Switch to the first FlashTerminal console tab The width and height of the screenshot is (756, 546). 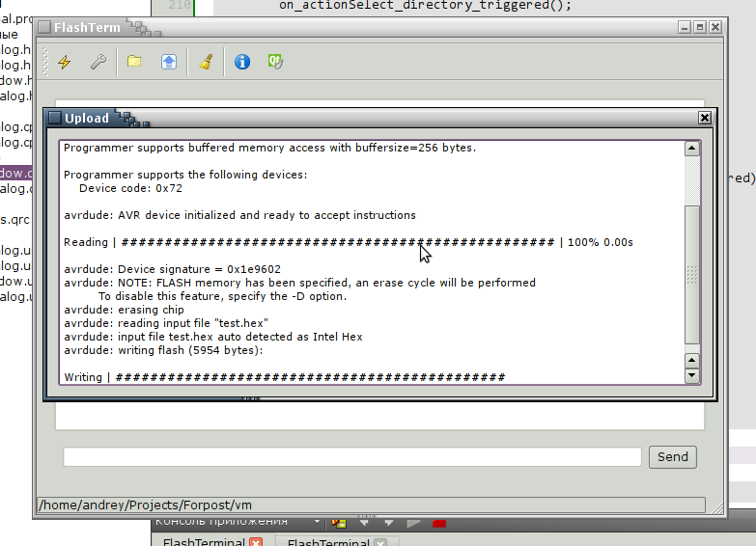coord(204,542)
